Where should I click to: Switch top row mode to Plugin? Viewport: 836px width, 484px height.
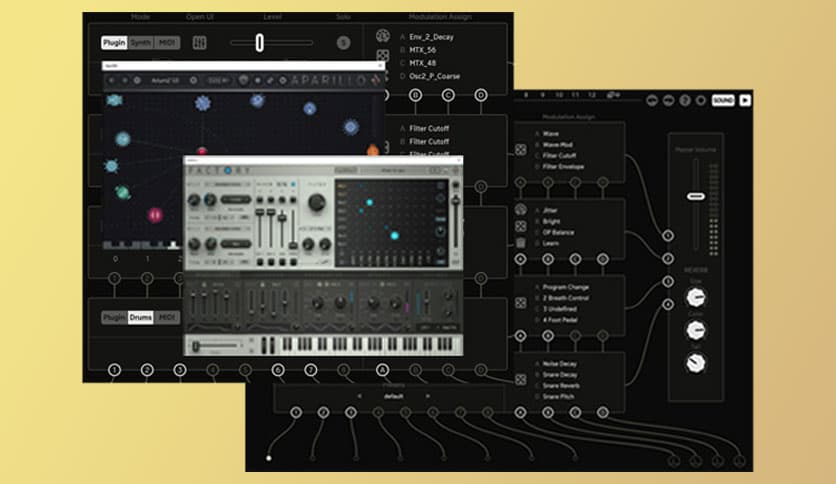(114, 43)
